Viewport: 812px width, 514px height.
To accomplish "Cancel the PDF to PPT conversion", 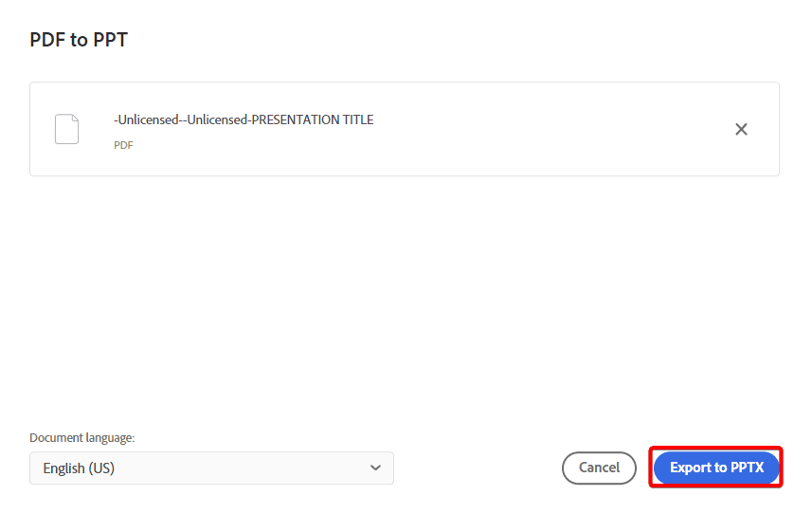I will click(599, 468).
